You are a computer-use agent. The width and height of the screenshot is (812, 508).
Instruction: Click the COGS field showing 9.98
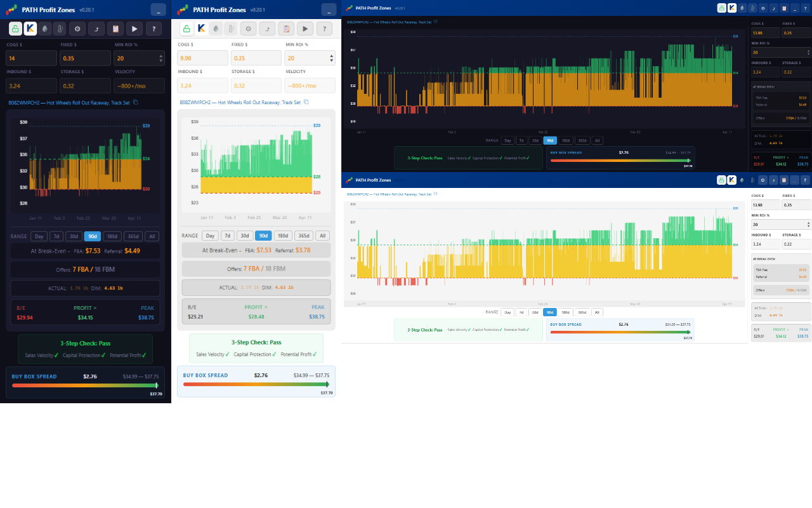pos(202,58)
